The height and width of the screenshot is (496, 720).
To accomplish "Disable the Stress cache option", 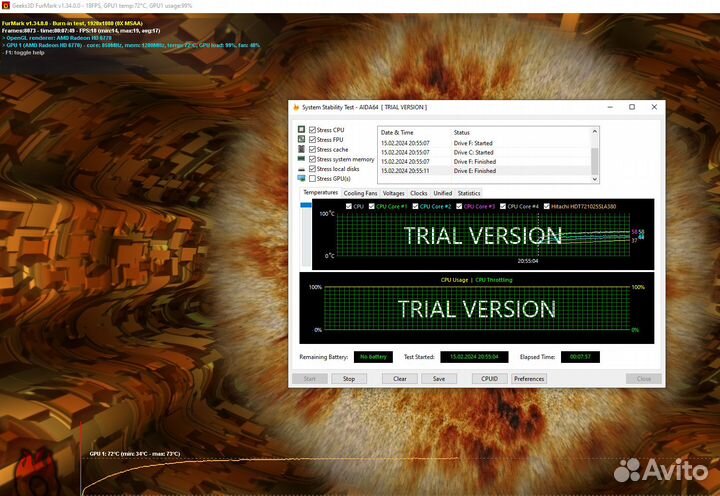I will pyautogui.click(x=312, y=149).
